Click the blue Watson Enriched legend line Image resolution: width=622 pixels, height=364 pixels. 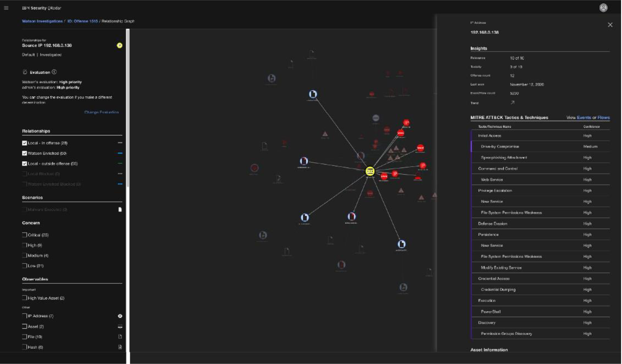(120, 153)
